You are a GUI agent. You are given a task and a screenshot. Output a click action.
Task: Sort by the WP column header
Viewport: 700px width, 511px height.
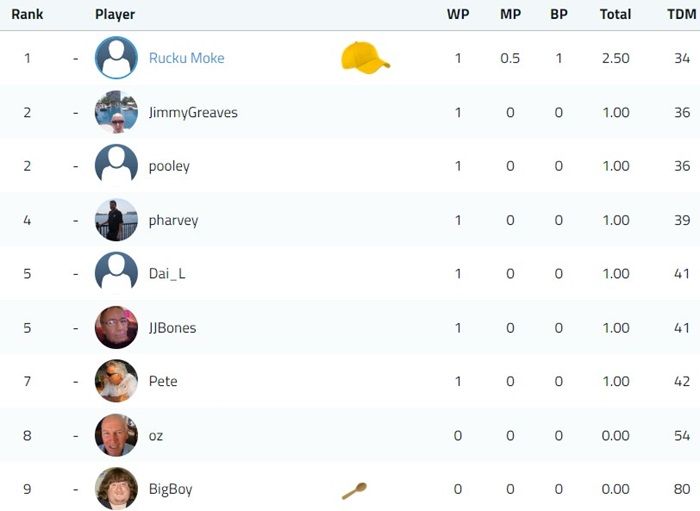tap(458, 14)
